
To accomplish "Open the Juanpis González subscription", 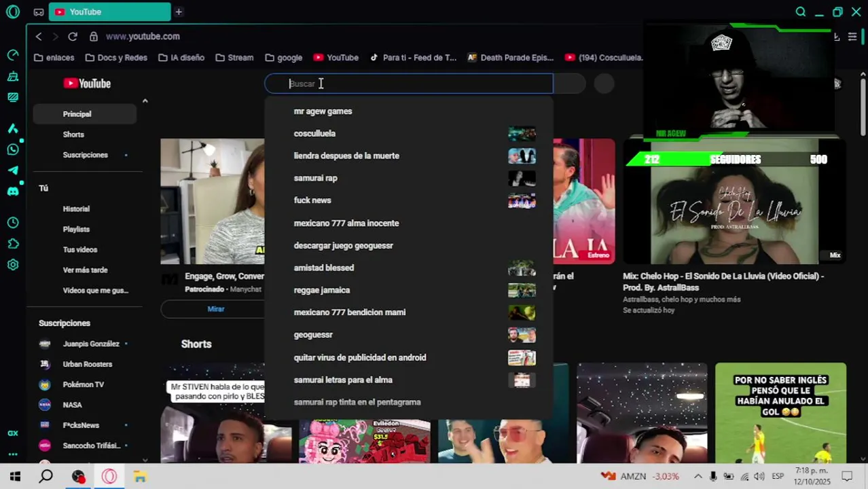I will click(85, 344).
